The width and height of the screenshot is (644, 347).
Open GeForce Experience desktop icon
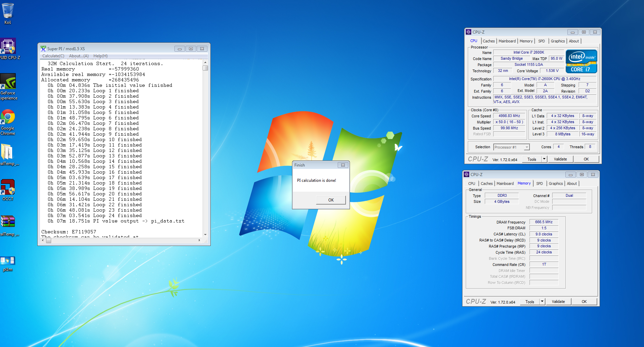pos(8,87)
